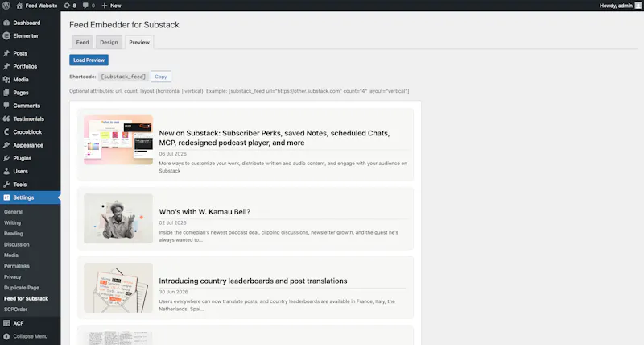644x345 pixels.
Task: Open the WordPress logo menu
Action: (x=6, y=6)
